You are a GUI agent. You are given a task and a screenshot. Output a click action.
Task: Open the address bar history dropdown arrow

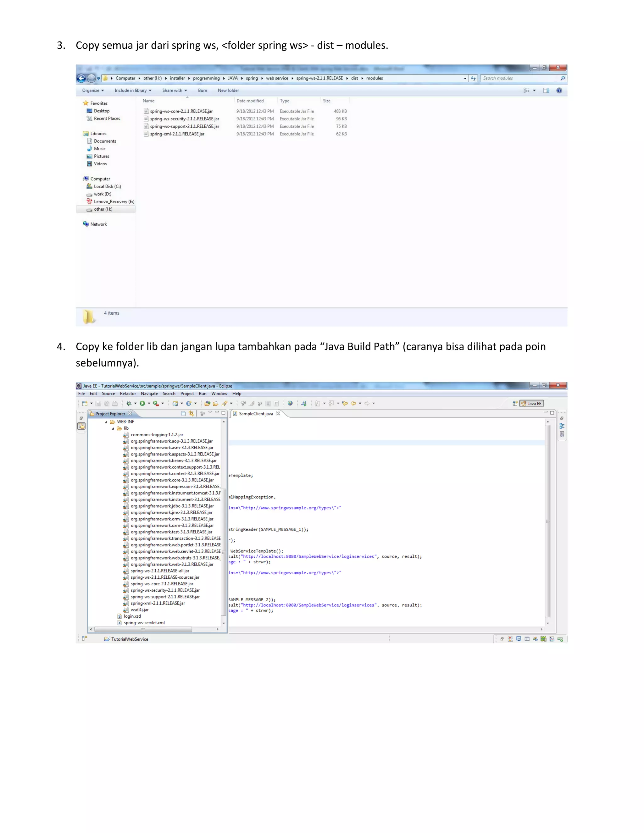point(465,78)
